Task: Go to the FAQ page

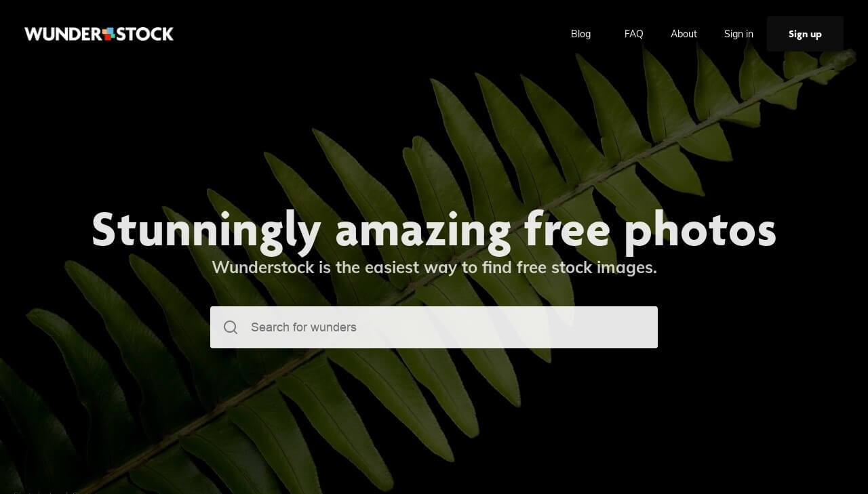Action: coord(633,34)
